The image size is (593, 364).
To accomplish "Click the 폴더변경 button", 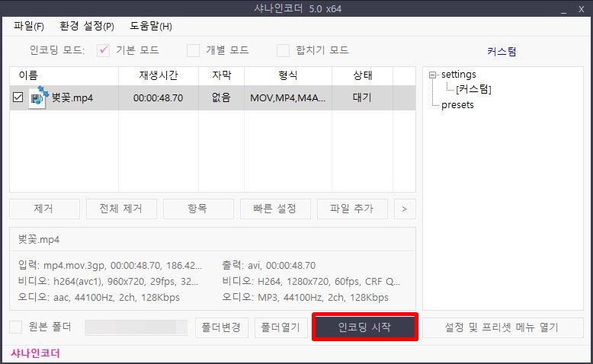I will [x=222, y=327].
